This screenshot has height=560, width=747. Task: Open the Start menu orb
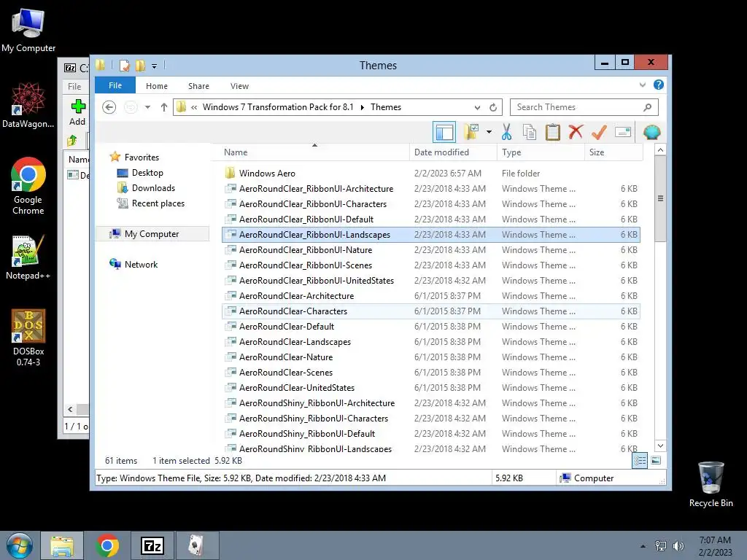click(20, 545)
